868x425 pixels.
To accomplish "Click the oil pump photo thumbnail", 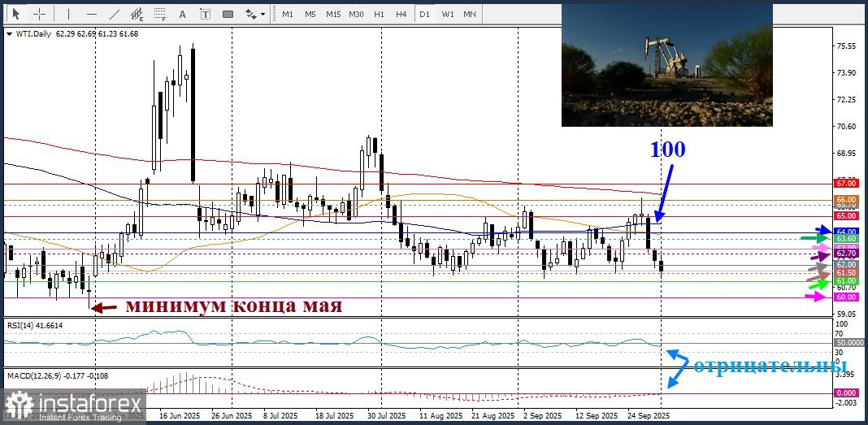I will tap(666, 65).
